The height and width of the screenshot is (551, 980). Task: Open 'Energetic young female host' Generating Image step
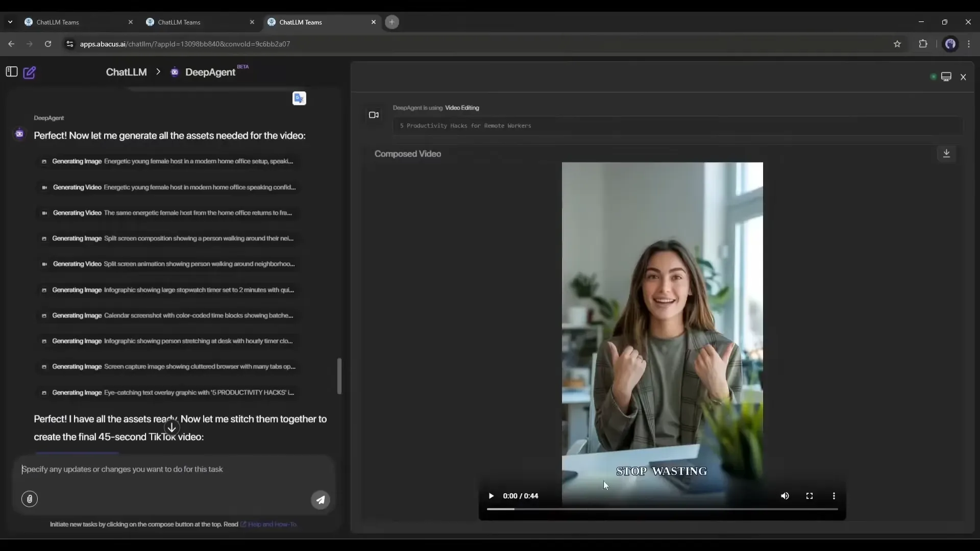168,161
